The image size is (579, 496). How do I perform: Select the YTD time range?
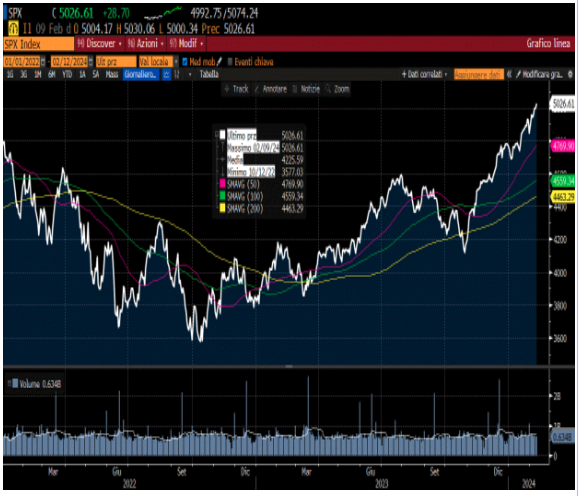coord(67,74)
